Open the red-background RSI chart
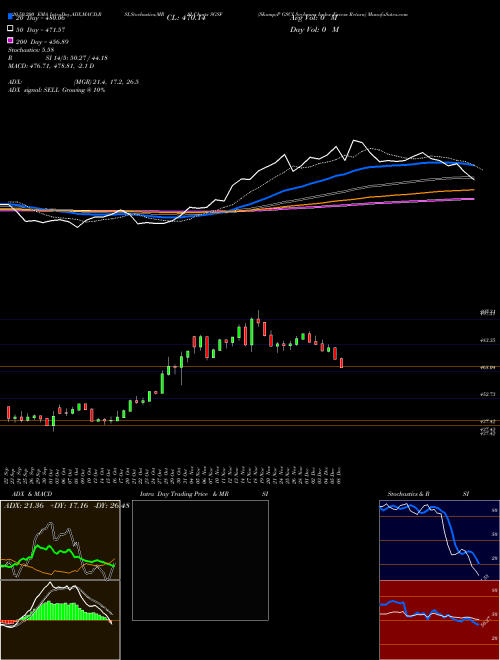 (439, 620)
